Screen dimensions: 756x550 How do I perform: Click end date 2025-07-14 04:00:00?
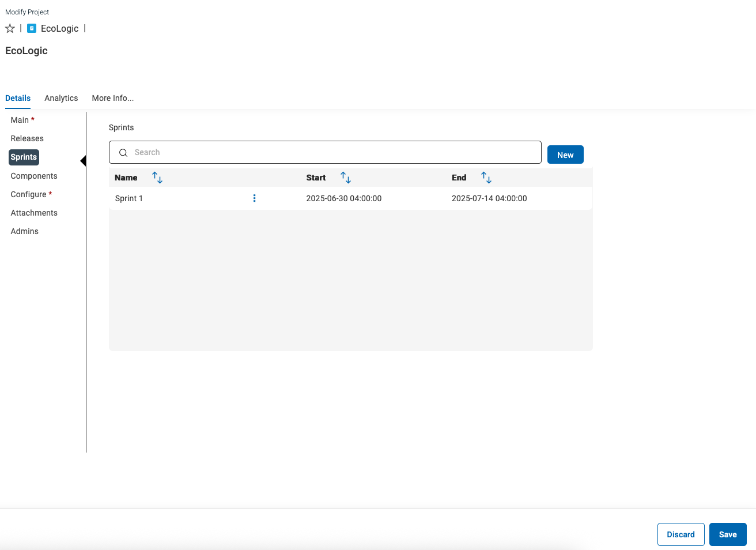click(x=489, y=198)
